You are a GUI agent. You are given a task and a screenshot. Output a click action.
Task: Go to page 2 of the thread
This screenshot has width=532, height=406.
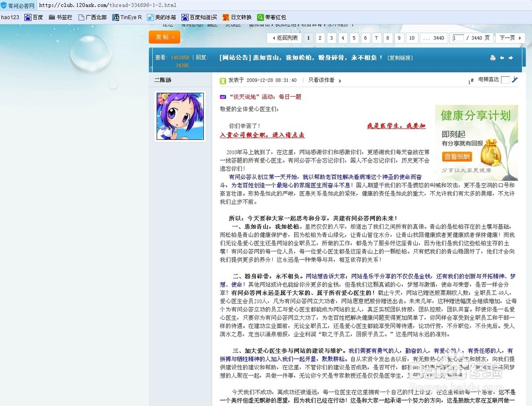(320, 38)
